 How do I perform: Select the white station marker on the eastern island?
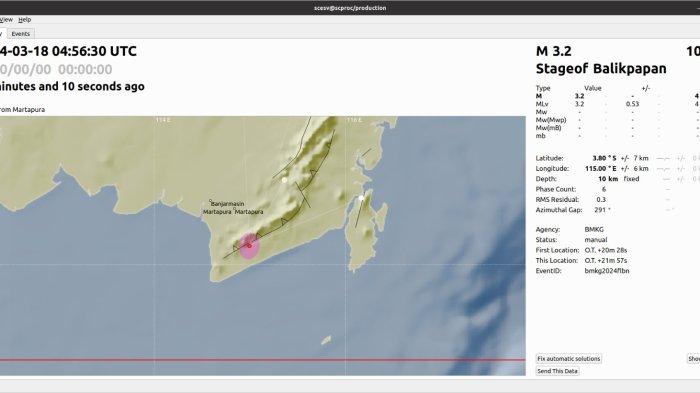click(x=361, y=198)
